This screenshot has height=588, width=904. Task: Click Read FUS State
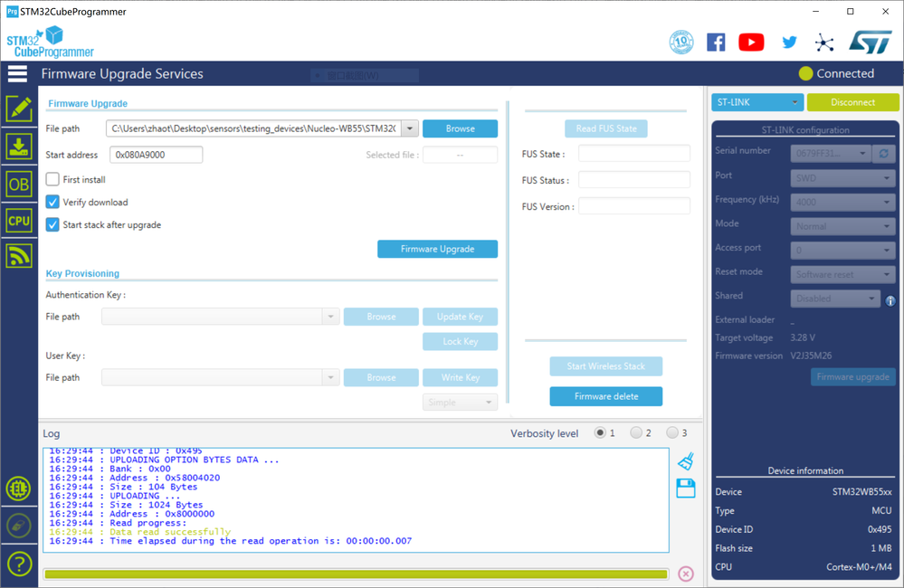click(606, 128)
